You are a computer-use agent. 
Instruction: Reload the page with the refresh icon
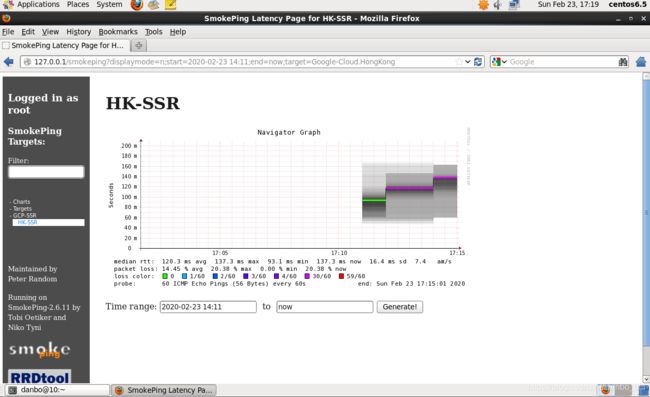(478, 62)
